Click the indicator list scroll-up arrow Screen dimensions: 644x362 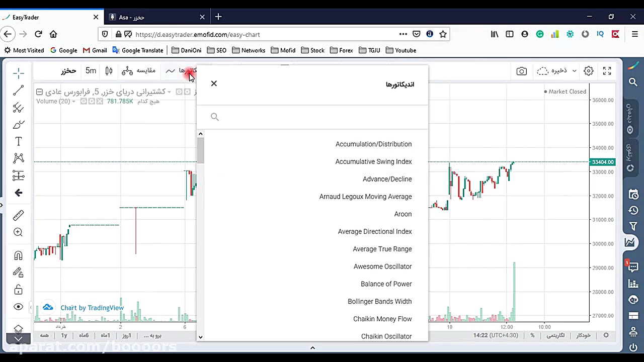[201, 134]
